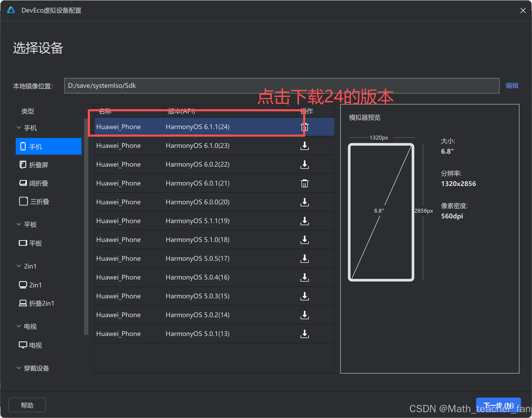This screenshot has width=532, height=418.
Task: Click the 560dpi pixel density value
Action: click(x=452, y=216)
